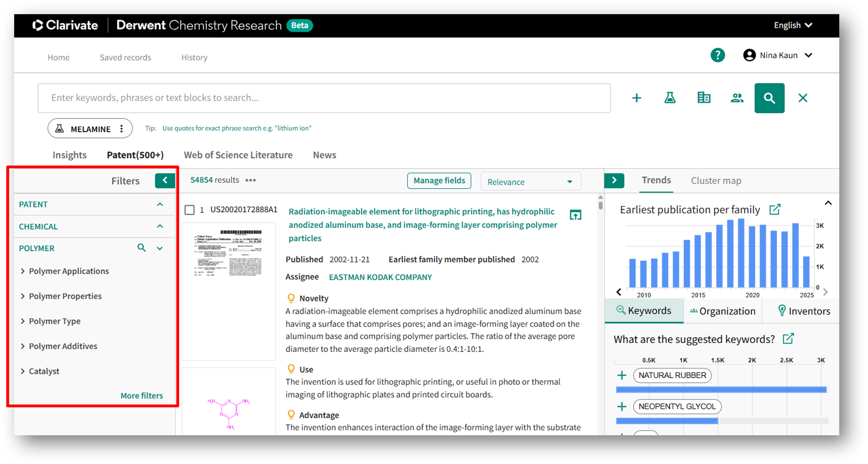Click the Nina Kaun user avatar icon
Viewport: 868px width, 464px height.
pos(749,55)
